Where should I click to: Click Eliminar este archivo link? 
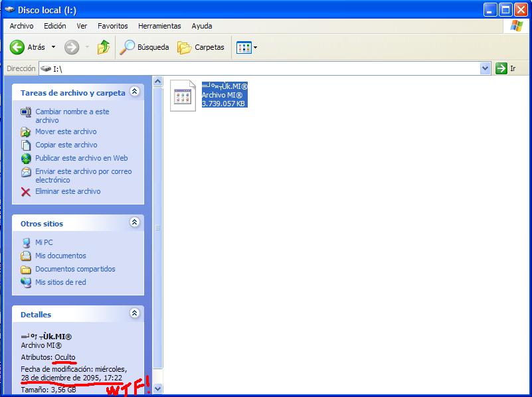tap(68, 191)
